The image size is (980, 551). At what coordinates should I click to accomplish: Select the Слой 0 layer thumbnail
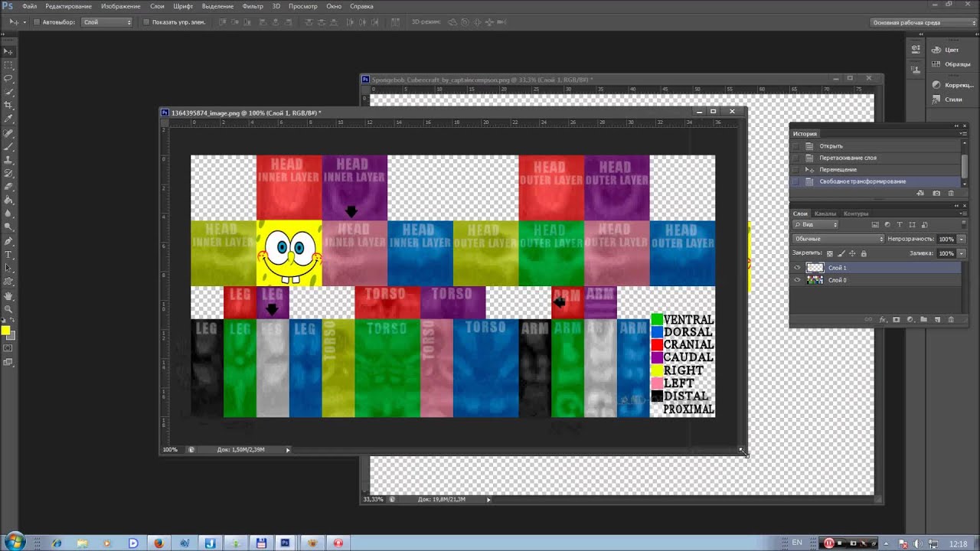coord(815,280)
